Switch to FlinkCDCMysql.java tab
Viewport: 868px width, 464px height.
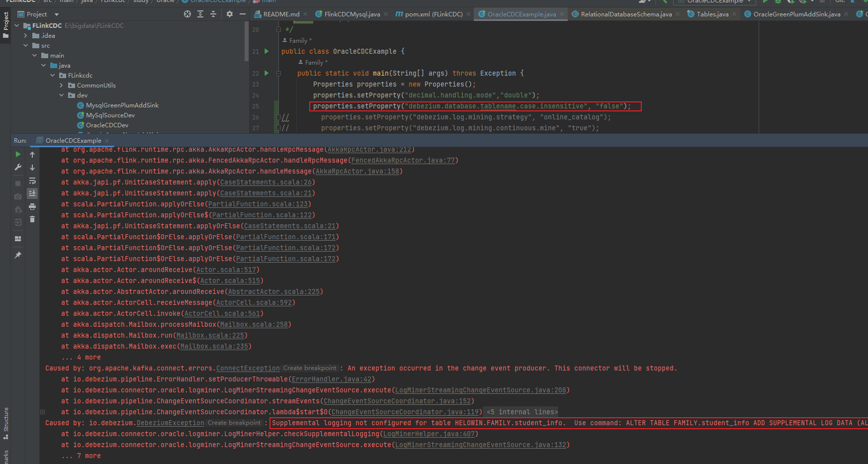pos(352,14)
